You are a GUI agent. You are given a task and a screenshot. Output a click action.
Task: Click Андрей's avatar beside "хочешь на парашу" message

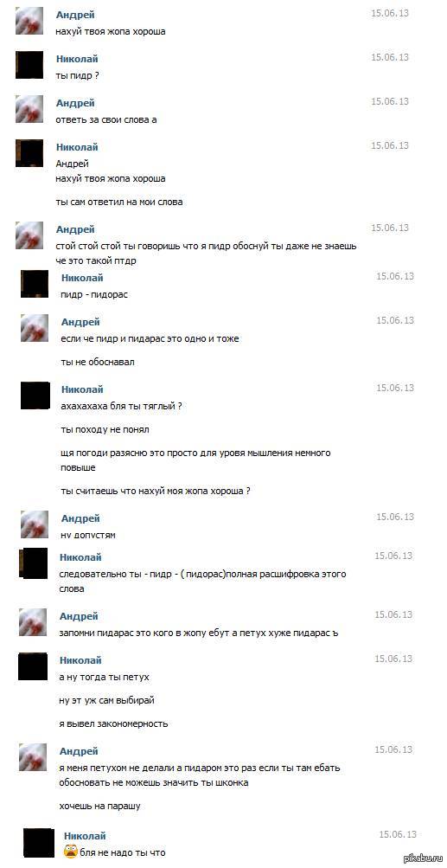click(33, 756)
